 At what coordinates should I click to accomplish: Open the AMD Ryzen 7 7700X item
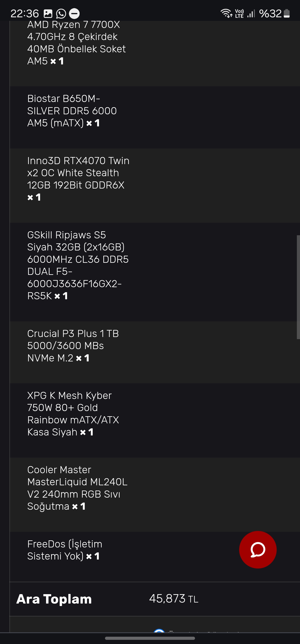(x=76, y=43)
